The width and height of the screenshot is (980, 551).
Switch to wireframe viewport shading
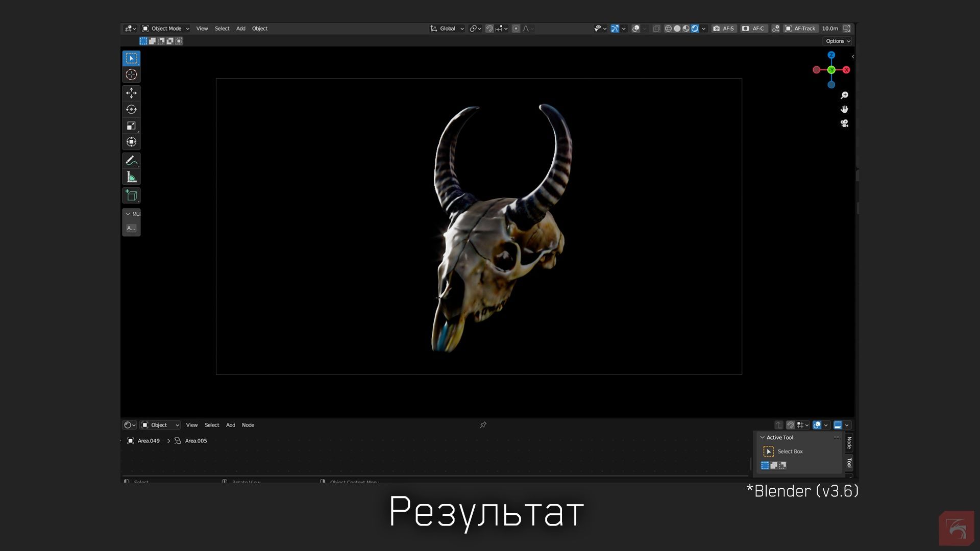click(668, 29)
